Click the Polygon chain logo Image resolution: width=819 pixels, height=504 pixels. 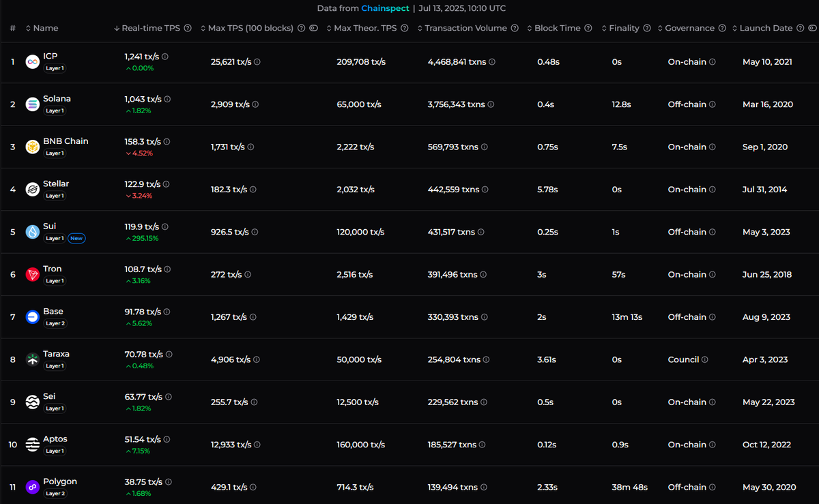32,487
